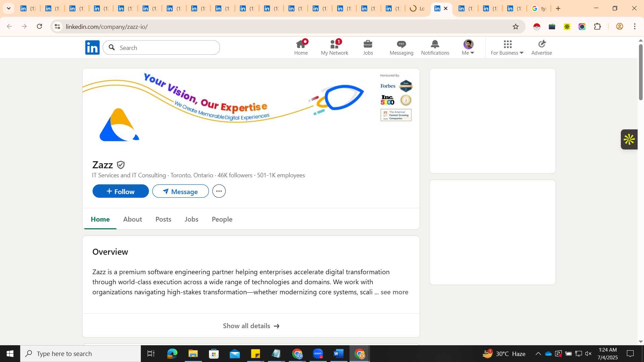Switch to the Google tab
644x362 pixels.
(x=539, y=8)
